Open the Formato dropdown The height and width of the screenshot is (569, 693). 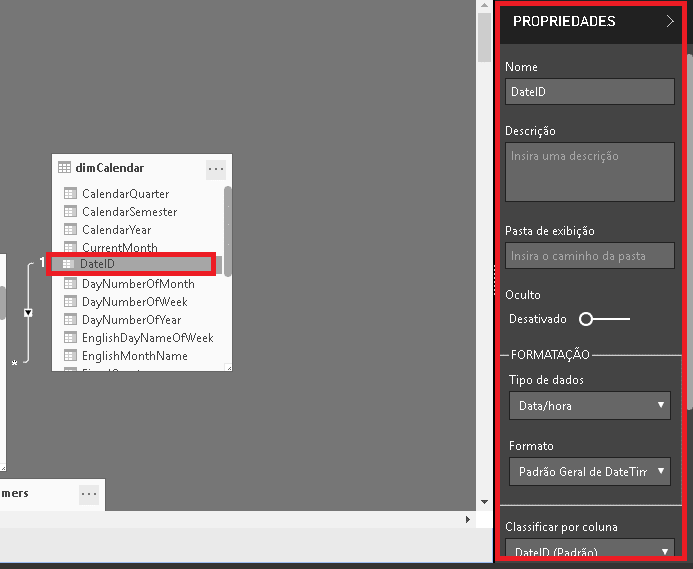[590, 471]
